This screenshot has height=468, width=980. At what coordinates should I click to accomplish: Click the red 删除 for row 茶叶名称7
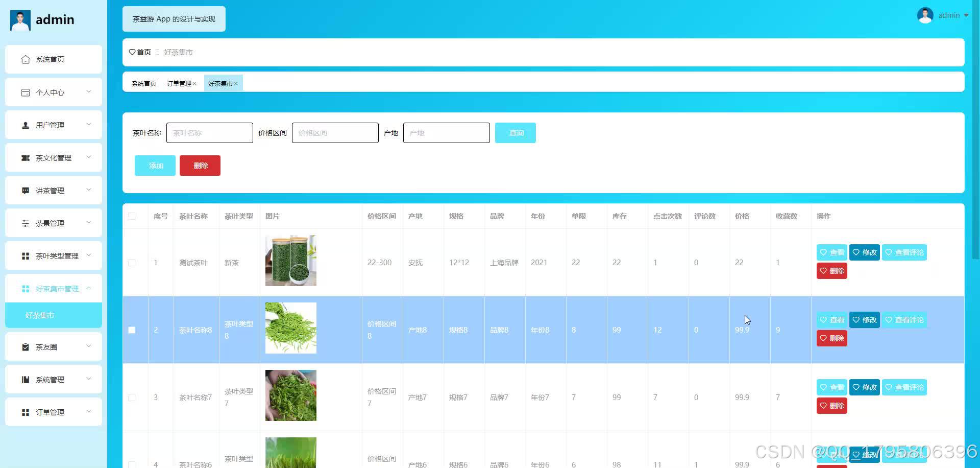pos(832,406)
